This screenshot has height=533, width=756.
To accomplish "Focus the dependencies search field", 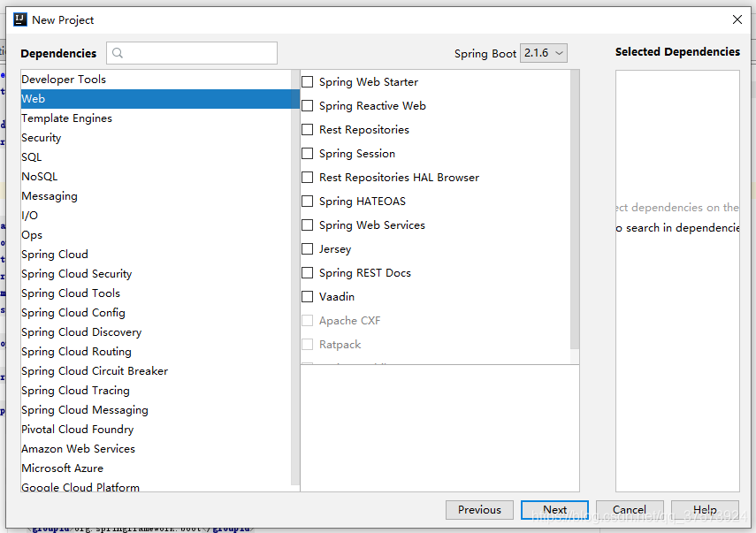I will [x=192, y=53].
